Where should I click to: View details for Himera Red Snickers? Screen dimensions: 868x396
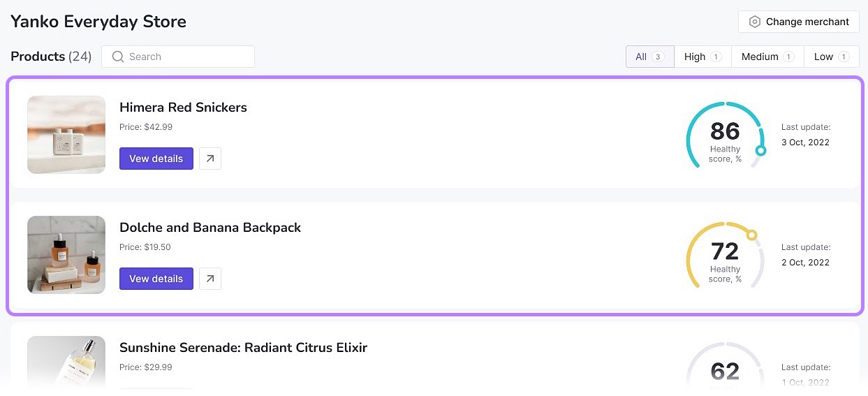coord(156,159)
